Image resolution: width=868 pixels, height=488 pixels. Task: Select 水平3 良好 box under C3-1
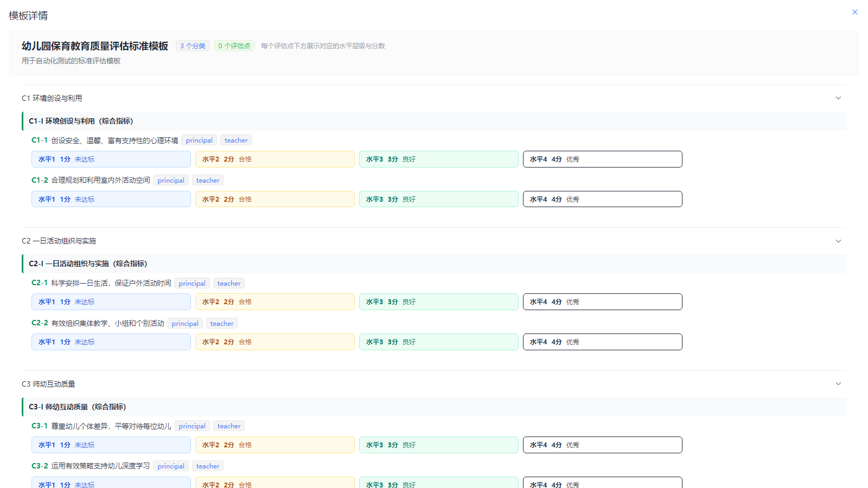click(x=439, y=445)
